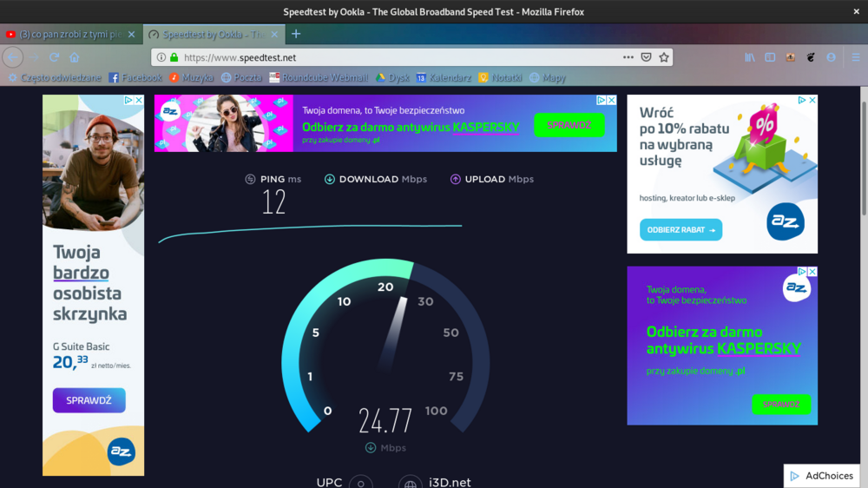Click the AdChoices button at bottom right
868x488 pixels.
[821, 476]
